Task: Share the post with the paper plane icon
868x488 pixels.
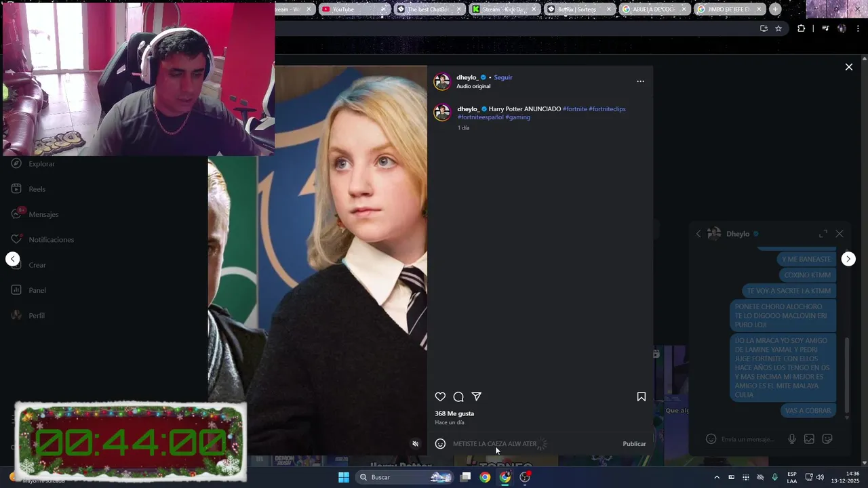Action: (477, 396)
